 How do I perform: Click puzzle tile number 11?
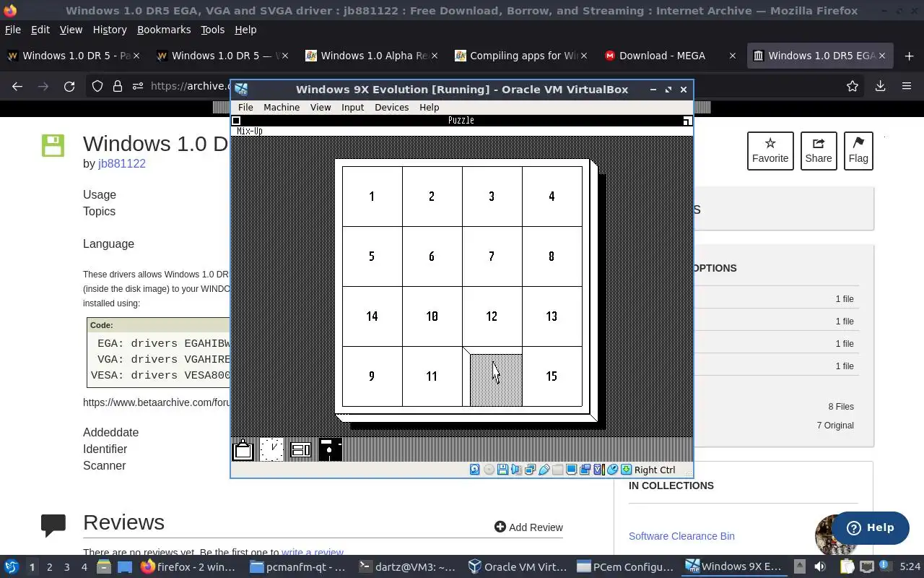[432, 376]
